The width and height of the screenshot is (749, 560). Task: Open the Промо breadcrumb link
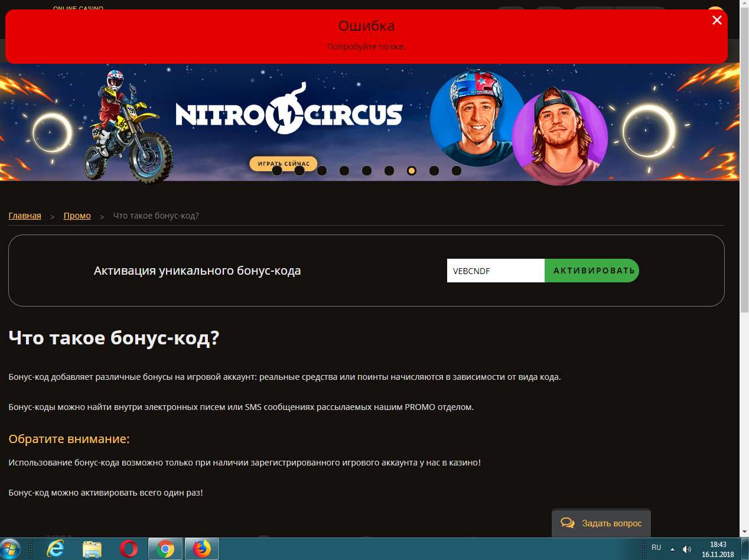[77, 216]
